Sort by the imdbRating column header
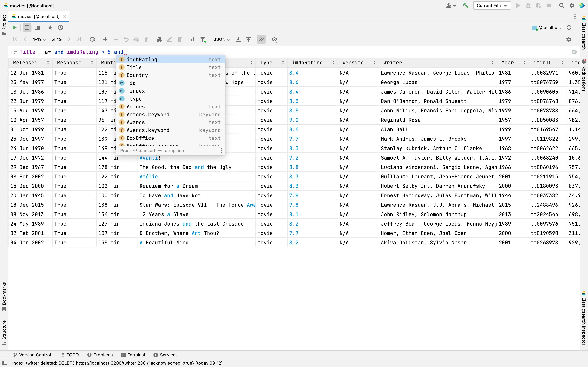The image size is (588, 367). (307, 63)
